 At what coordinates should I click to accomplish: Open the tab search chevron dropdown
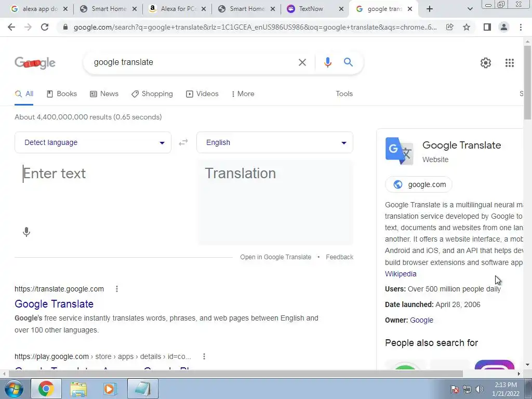click(x=470, y=9)
